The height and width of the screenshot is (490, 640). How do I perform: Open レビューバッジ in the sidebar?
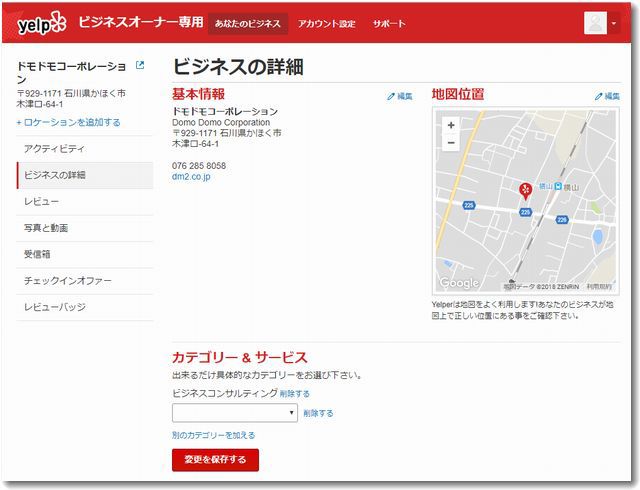[x=85, y=307]
